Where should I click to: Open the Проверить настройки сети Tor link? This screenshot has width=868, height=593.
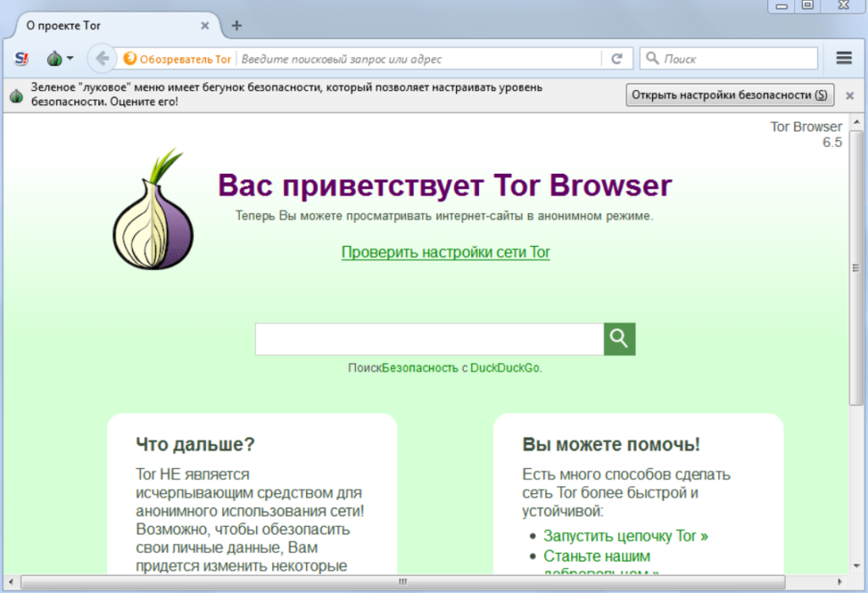(x=445, y=253)
